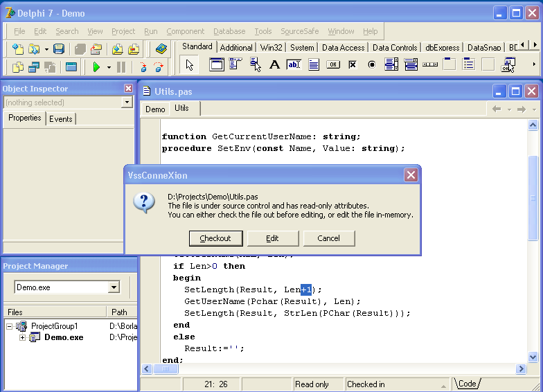Open the Object Inspector component dropdown
Image resolution: width=543 pixels, height=392 pixels.
[127, 103]
